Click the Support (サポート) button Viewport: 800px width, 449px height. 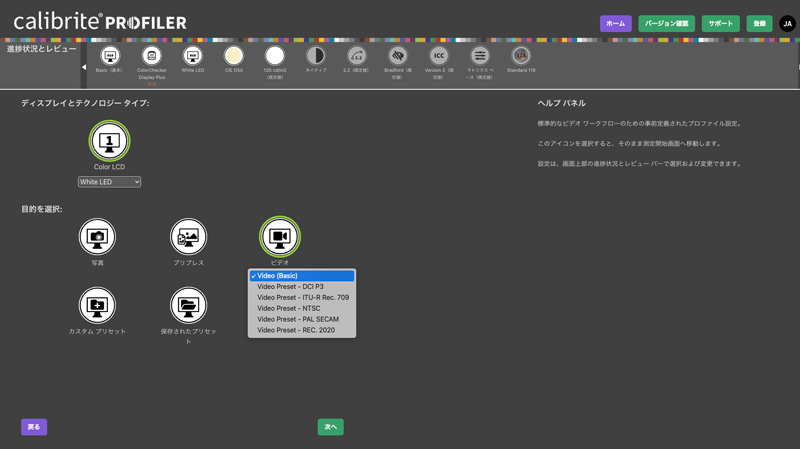[720, 23]
